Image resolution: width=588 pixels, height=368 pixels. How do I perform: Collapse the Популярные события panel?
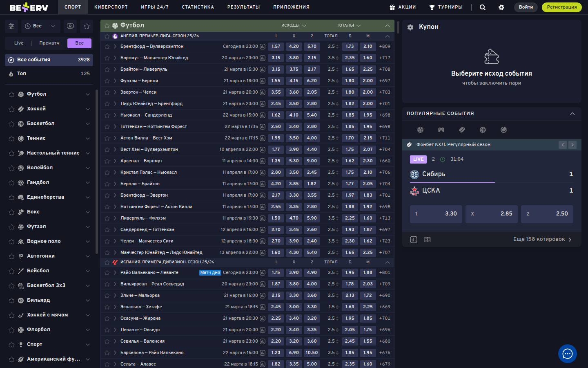pos(572,114)
